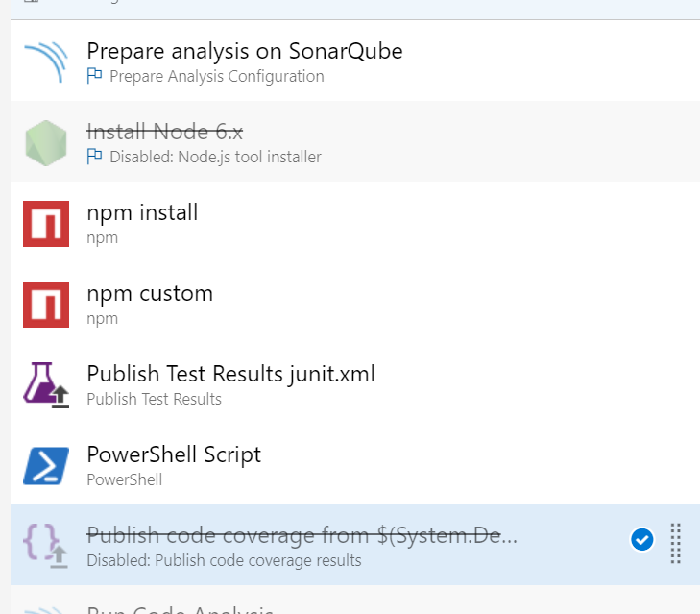Click the partially visible Run Code Analysis task

181,609
